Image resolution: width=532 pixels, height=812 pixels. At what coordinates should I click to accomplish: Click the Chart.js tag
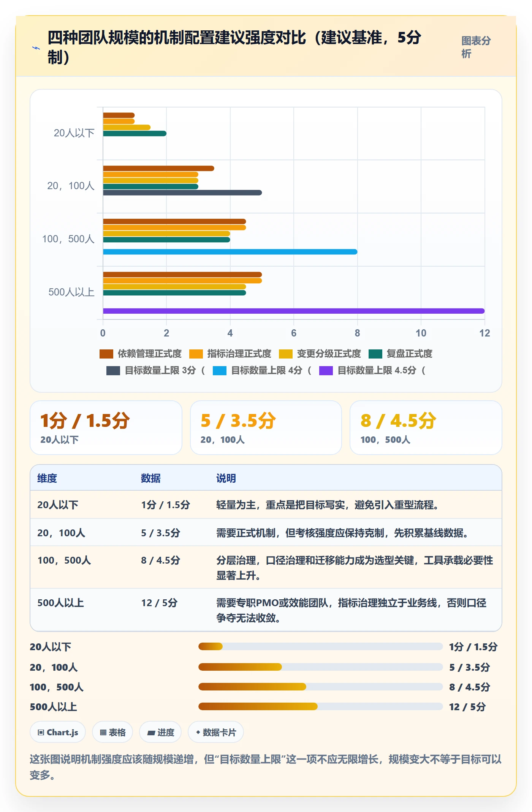point(58,732)
